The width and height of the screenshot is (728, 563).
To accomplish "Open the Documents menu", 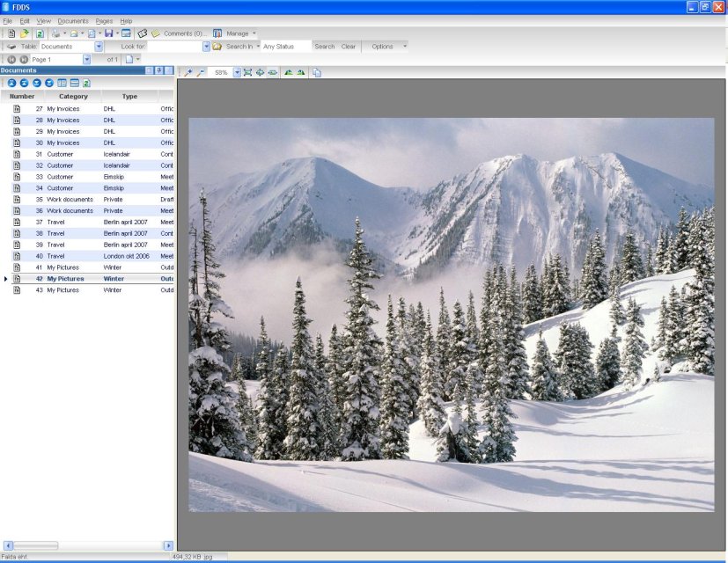I will [x=73, y=20].
